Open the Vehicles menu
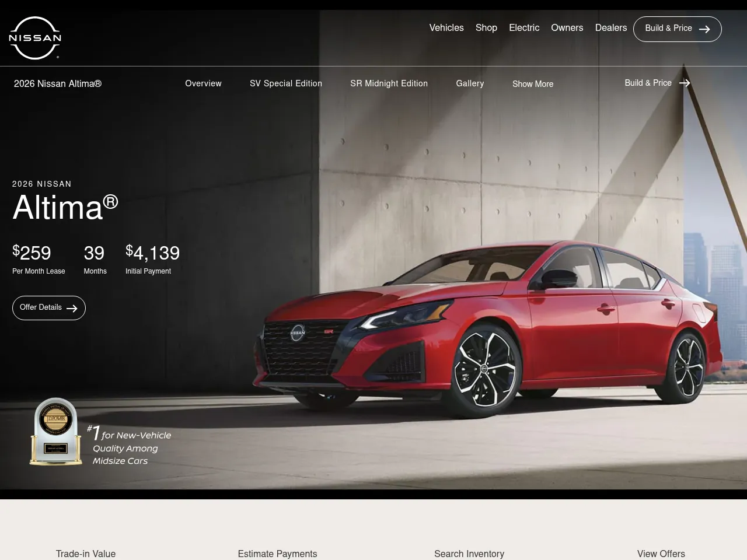Screen dimensions: 747x560 click(446, 28)
